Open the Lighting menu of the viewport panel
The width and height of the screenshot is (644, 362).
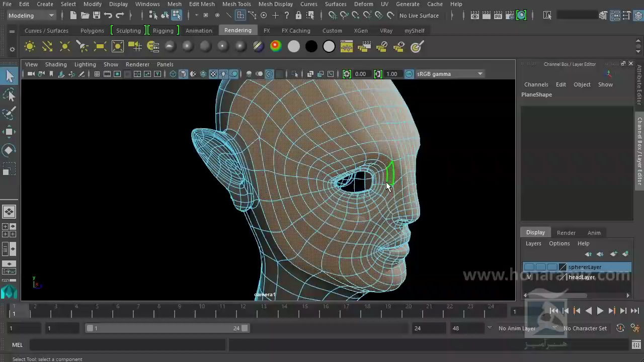pos(85,64)
